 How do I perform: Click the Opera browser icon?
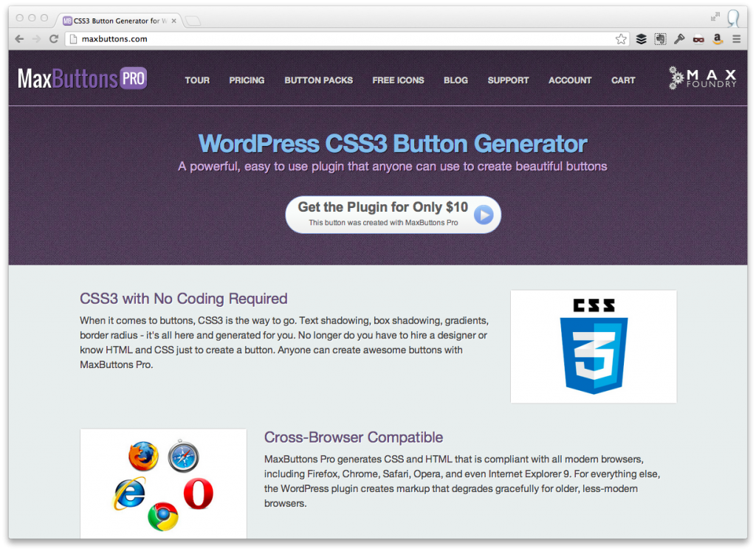[198, 493]
